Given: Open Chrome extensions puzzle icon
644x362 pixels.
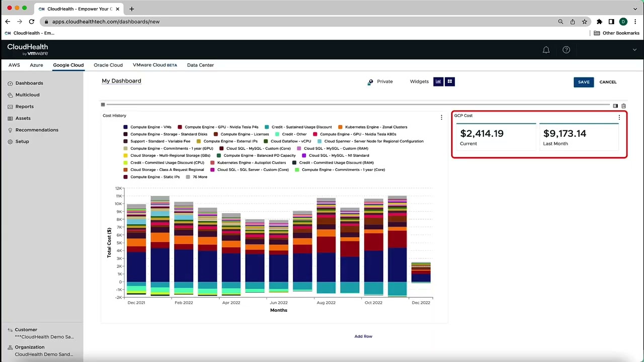Looking at the screenshot, I should pyautogui.click(x=599, y=22).
